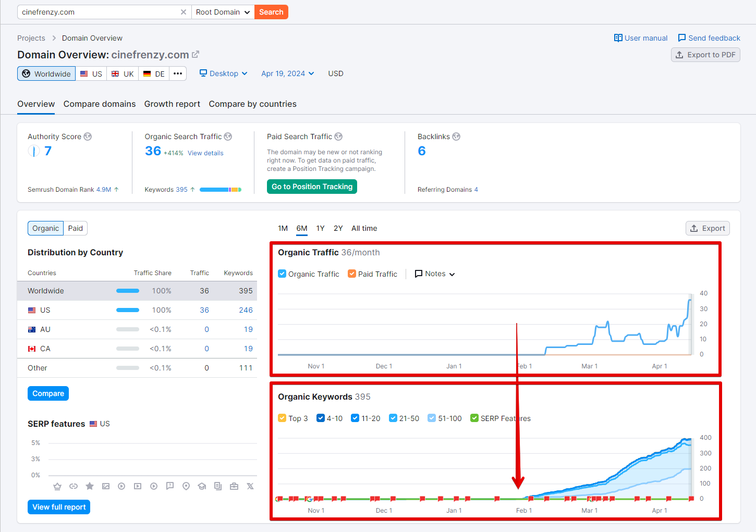Toggle the 51-100 positions checkbox
The height and width of the screenshot is (532, 756).
[x=432, y=418]
